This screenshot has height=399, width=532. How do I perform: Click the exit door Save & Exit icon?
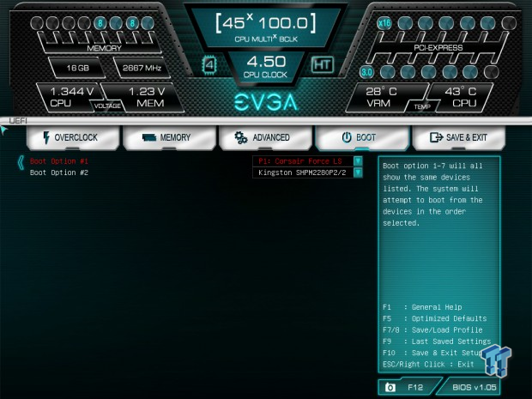tap(436, 137)
